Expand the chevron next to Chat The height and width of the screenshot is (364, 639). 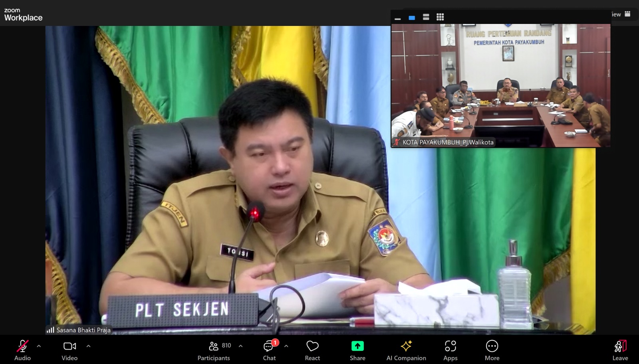point(286,346)
